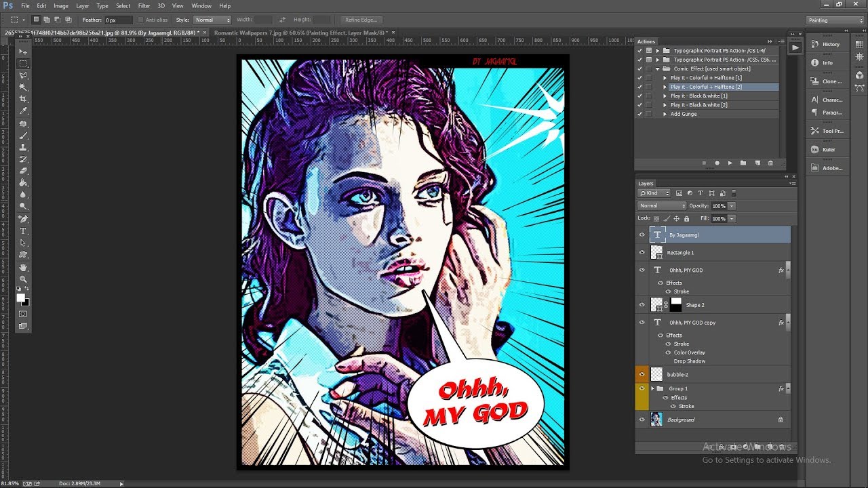The height and width of the screenshot is (488, 868).
Task: Select the Lasso tool
Action: tap(23, 75)
